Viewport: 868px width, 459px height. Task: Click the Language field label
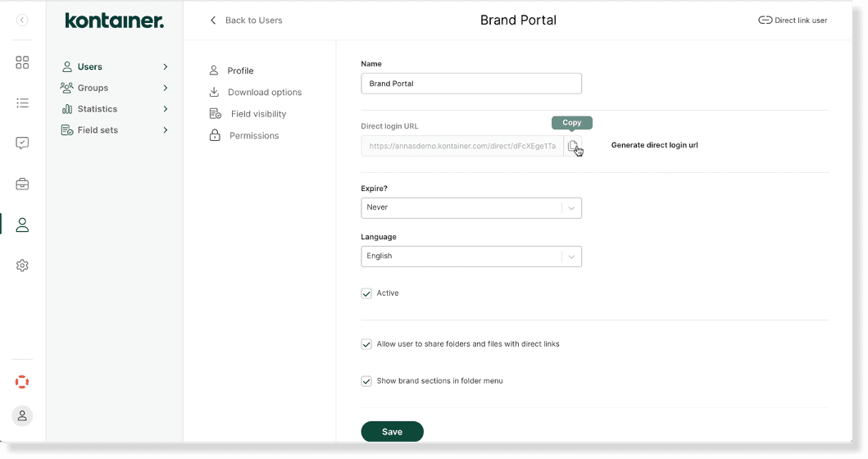(x=379, y=236)
